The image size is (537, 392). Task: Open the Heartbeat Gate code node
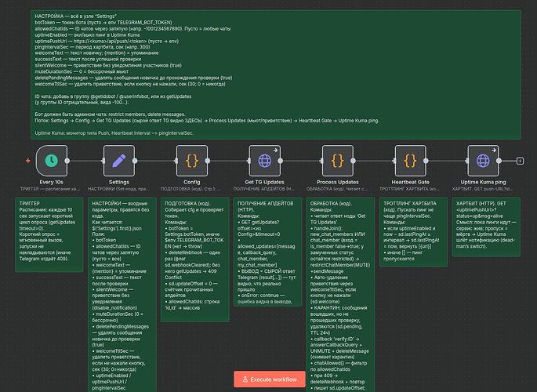[410, 161]
